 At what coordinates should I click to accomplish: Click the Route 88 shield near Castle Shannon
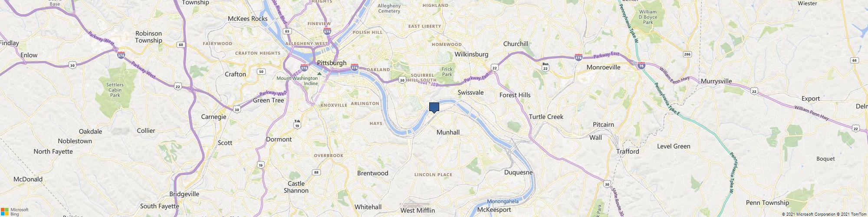[x=316, y=172]
